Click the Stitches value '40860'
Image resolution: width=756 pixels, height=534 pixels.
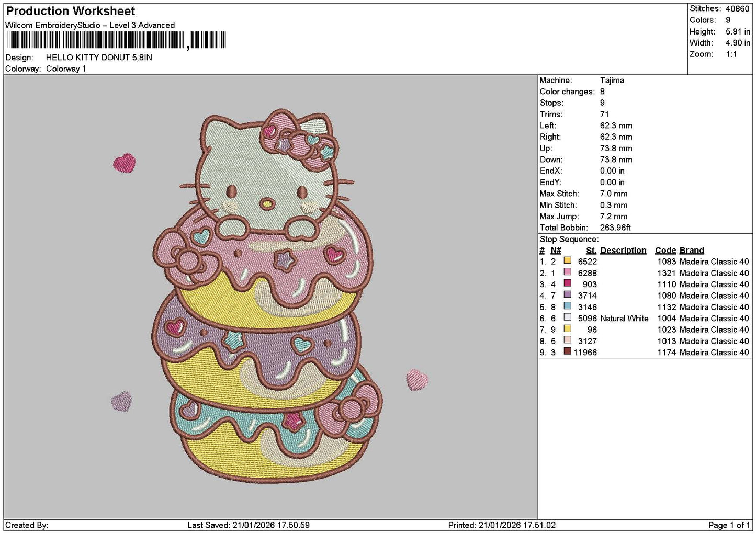pyautogui.click(x=738, y=9)
